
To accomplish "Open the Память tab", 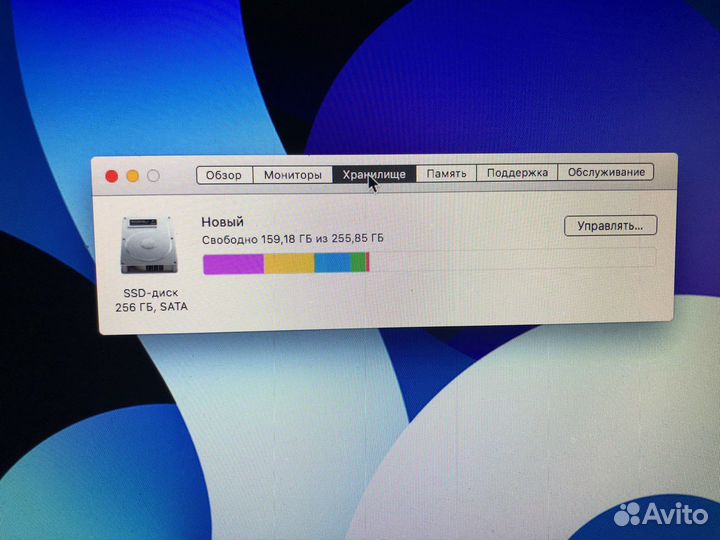I will click(x=446, y=173).
